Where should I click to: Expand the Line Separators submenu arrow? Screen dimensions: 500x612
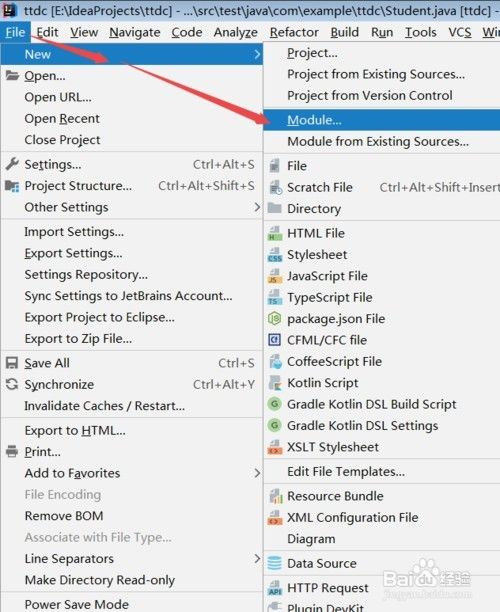pyautogui.click(x=256, y=559)
